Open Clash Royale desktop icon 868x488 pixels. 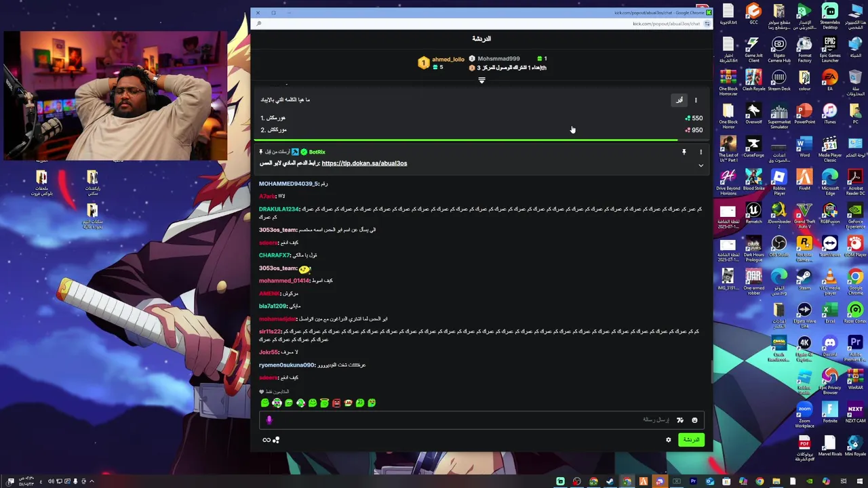(x=753, y=81)
